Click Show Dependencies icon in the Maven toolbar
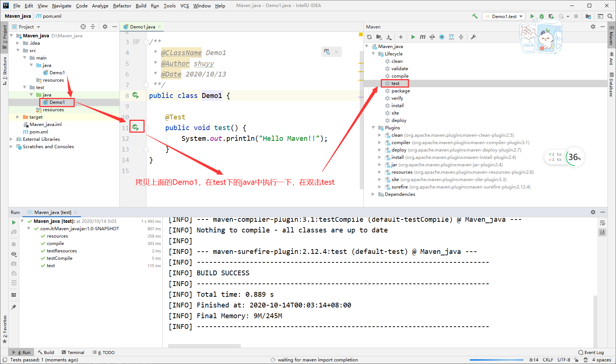The height and width of the screenshot is (364, 616). point(451,37)
